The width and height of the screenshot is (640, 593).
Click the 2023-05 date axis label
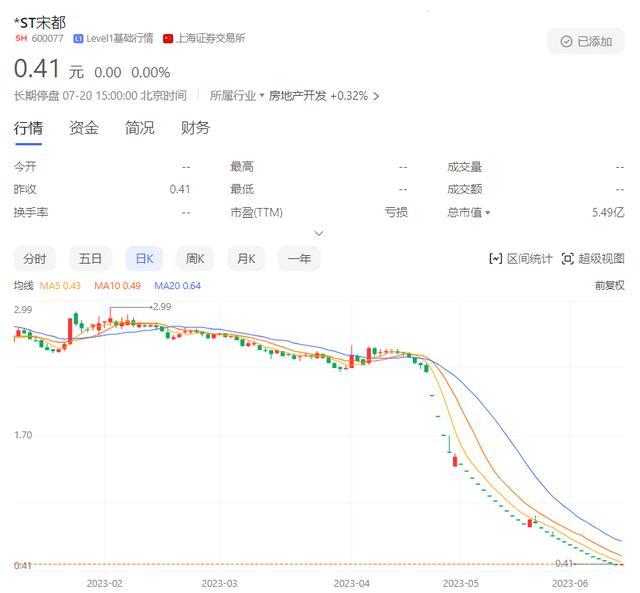460,584
